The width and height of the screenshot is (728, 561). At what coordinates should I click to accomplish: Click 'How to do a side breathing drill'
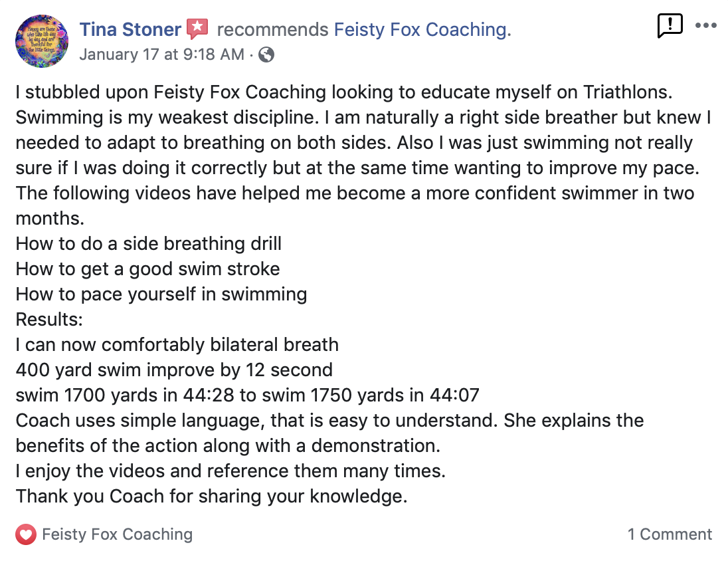pyautogui.click(x=149, y=243)
